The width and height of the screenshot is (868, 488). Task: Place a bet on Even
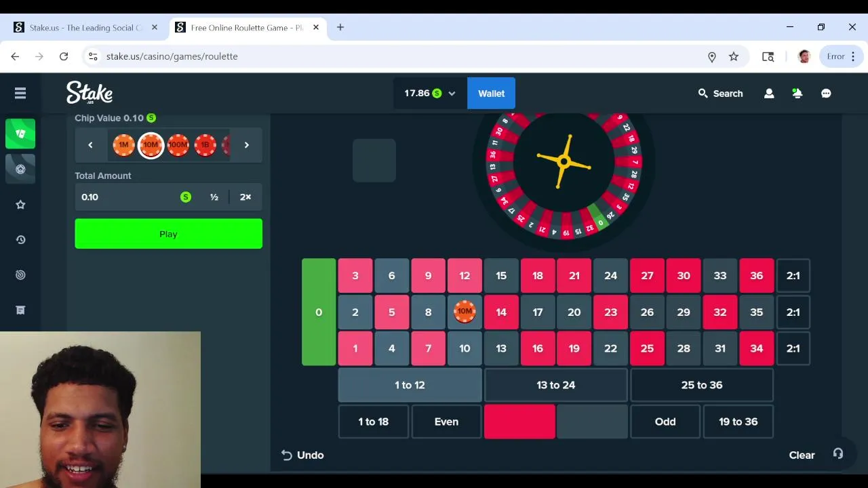click(446, 422)
